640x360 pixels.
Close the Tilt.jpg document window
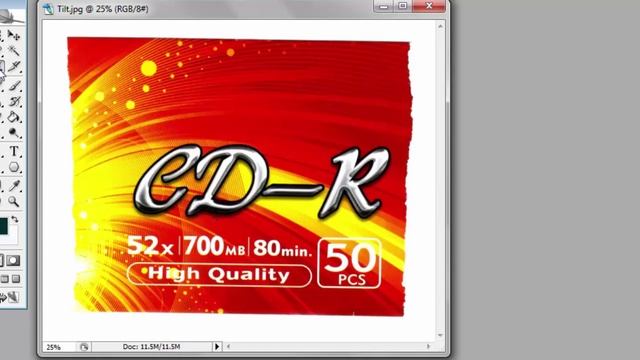(429, 6)
